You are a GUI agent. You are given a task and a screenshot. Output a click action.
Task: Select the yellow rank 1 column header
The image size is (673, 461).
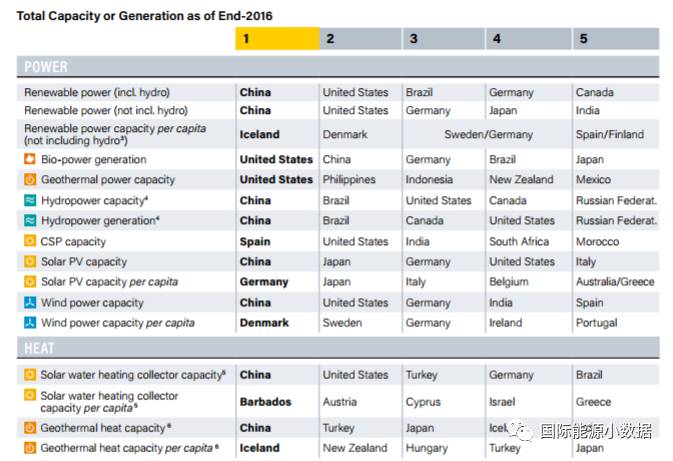coord(277,39)
